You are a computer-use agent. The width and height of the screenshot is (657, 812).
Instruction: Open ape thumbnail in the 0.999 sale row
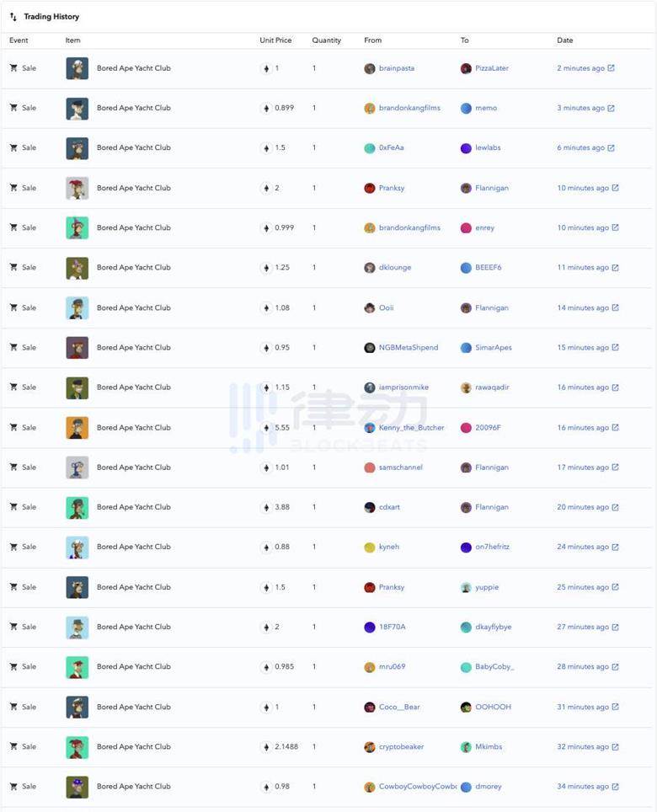(x=77, y=228)
